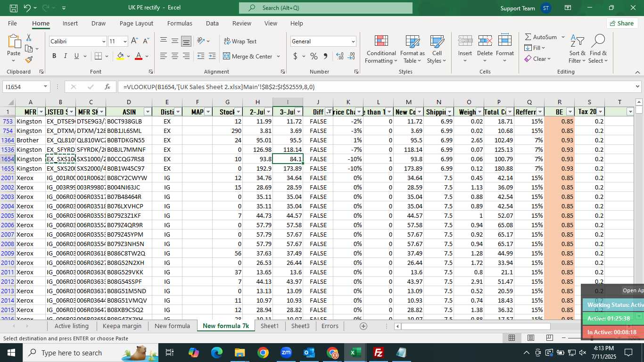The image size is (644, 362).
Task: Click the Share button
Action: pos(622,23)
